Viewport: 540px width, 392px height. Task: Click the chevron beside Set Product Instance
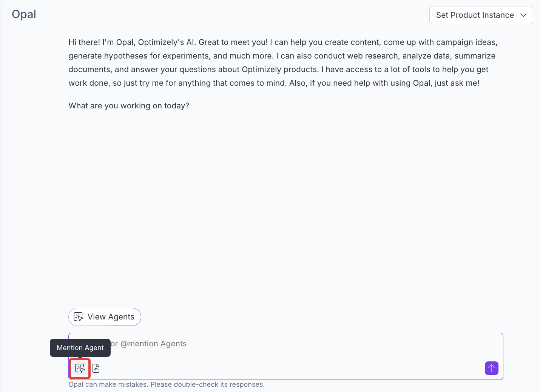pyautogui.click(x=523, y=15)
